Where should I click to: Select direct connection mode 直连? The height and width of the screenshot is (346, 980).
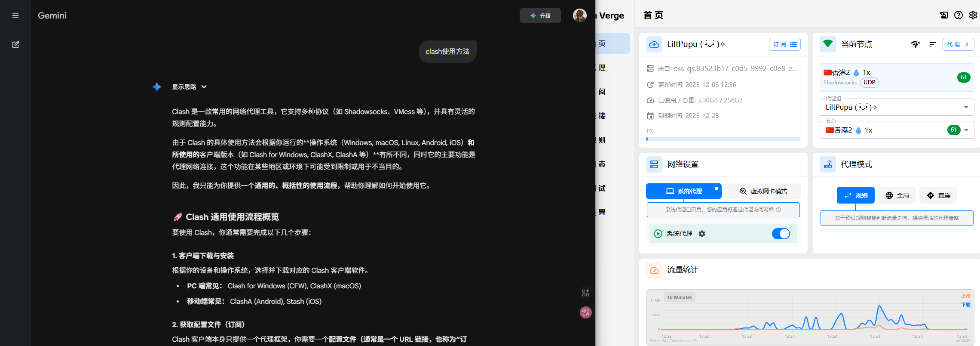[x=938, y=195]
